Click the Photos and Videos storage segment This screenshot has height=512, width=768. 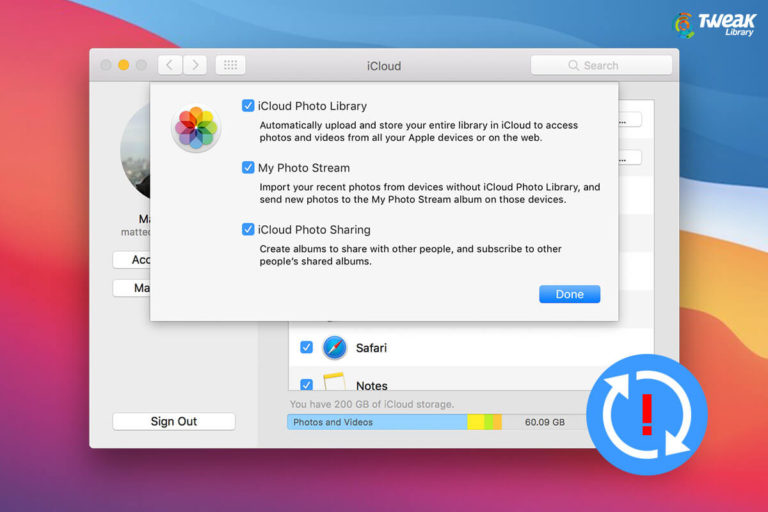point(377,422)
